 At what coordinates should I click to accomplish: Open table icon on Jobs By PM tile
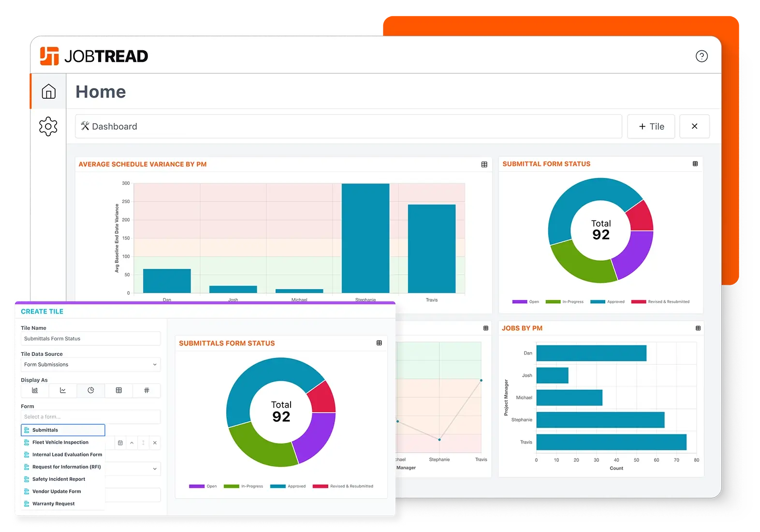pos(698,328)
